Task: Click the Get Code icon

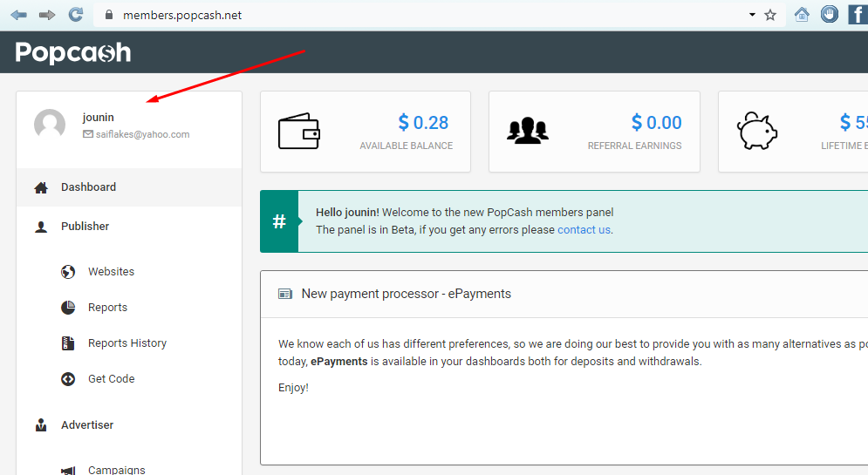Action: pyautogui.click(x=68, y=379)
